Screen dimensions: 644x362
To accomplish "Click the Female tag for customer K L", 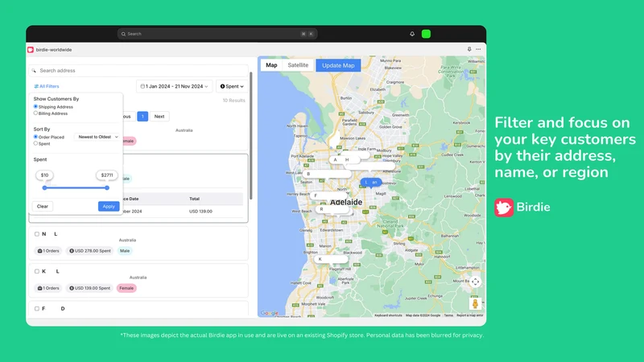I will point(126,288).
